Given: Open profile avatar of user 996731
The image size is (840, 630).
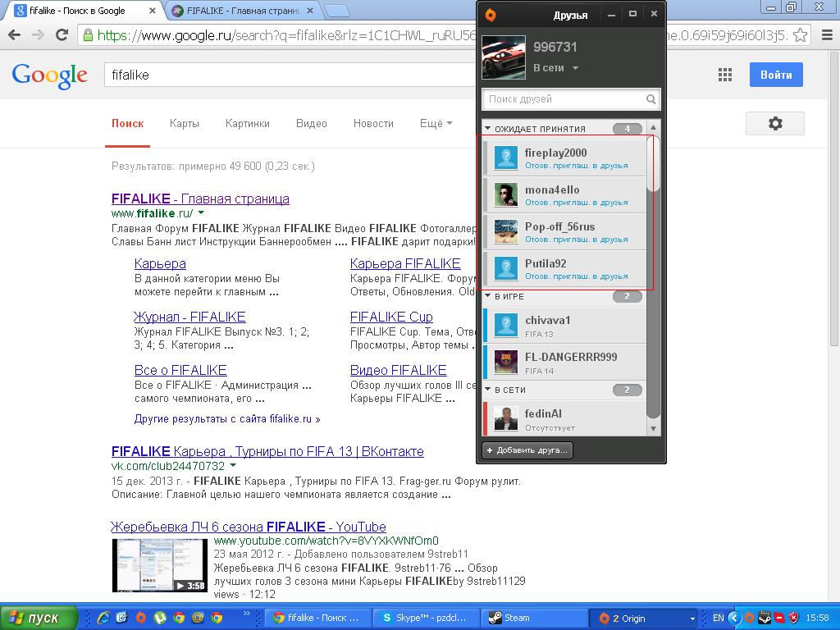Looking at the screenshot, I should tap(504, 57).
